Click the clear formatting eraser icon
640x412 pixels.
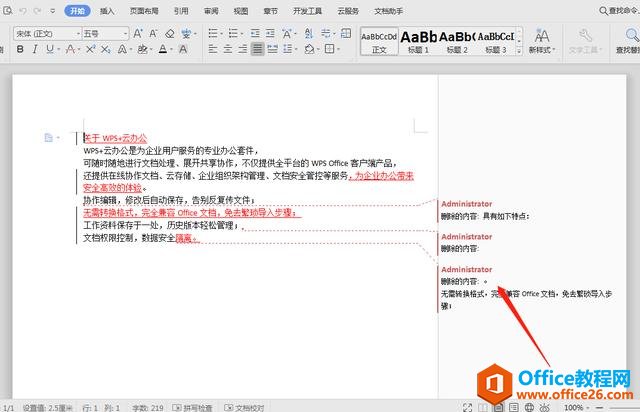170,33
